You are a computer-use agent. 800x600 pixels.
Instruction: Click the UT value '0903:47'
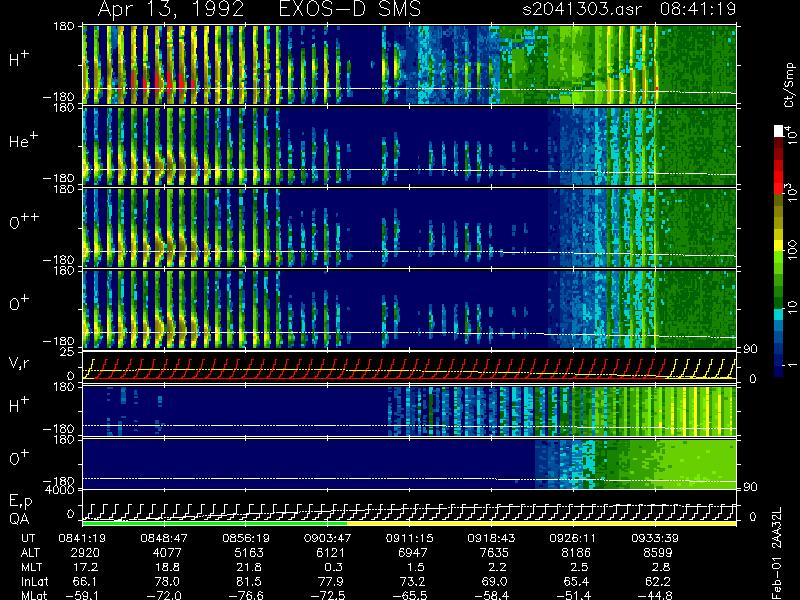tap(328, 538)
